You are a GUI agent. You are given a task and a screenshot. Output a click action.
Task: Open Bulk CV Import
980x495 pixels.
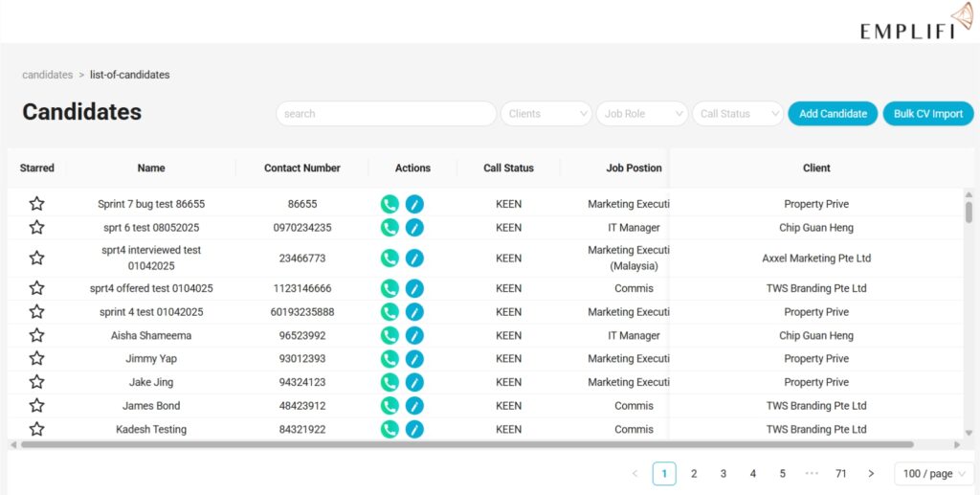(927, 114)
